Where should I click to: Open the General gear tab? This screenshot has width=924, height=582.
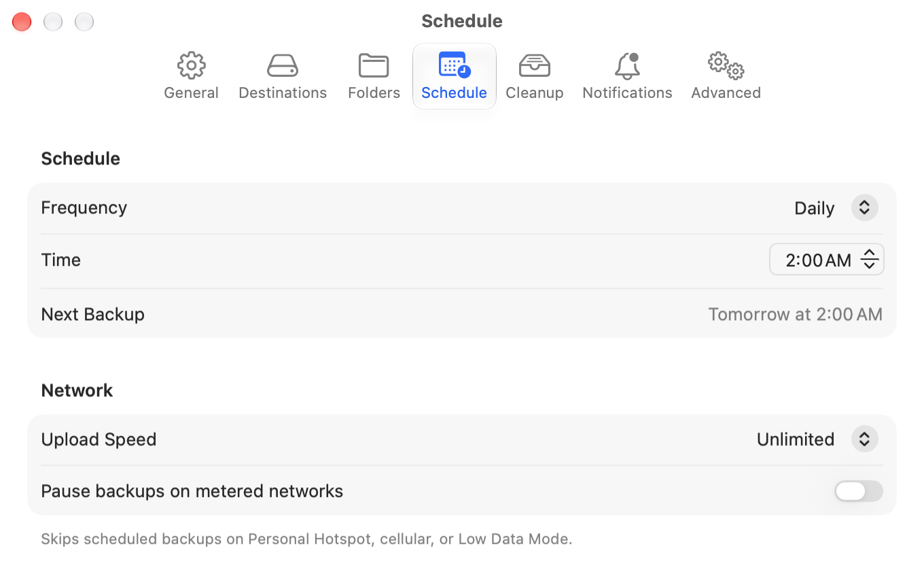click(191, 76)
